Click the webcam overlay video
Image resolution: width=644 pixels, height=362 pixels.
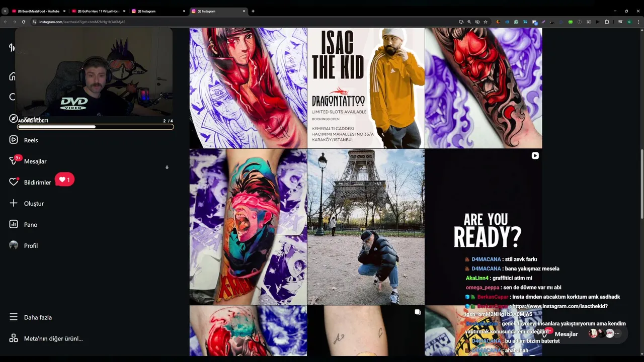click(94, 72)
